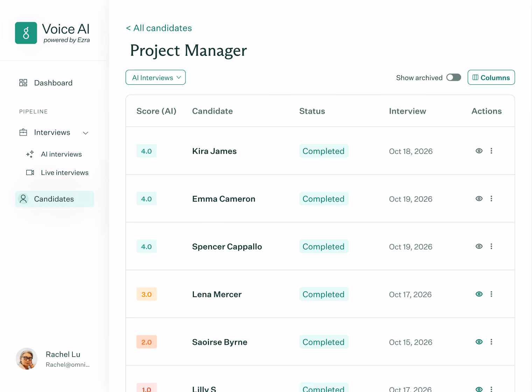View Lena Mercer's interview with the eye icon

(479, 294)
